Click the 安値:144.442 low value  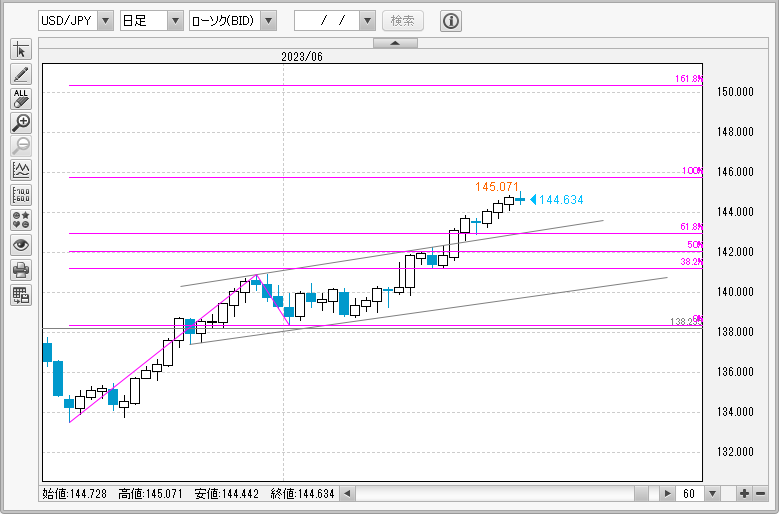click(x=227, y=494)
